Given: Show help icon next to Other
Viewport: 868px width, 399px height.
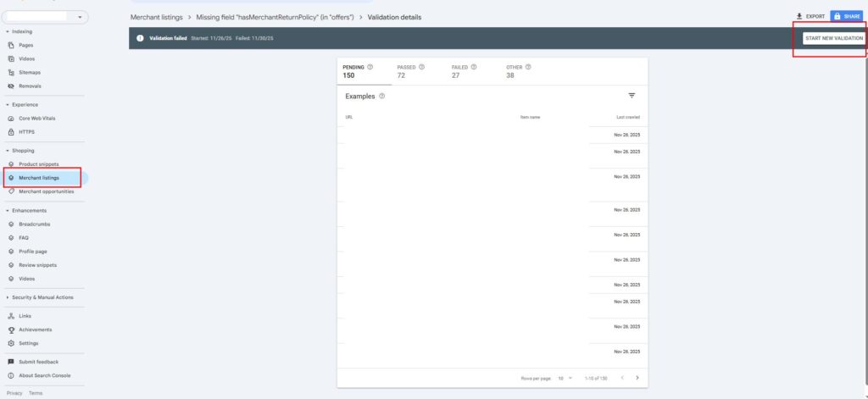Looking at the screenshot, I should (528, 67).
